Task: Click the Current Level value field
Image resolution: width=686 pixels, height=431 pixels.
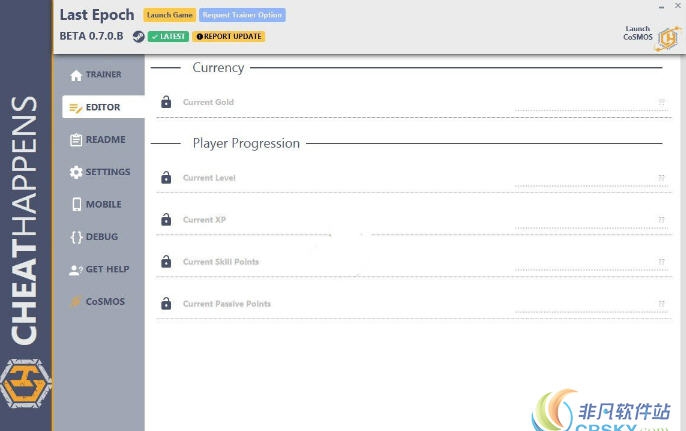Action: click(x=591, y=179)
